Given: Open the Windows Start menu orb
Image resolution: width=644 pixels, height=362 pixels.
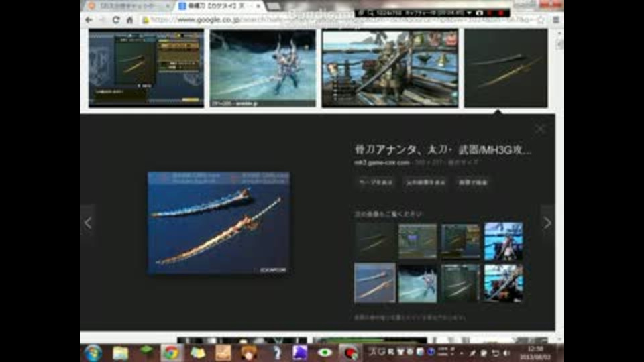Looking at the screenshot, I should tap(93, 353).
